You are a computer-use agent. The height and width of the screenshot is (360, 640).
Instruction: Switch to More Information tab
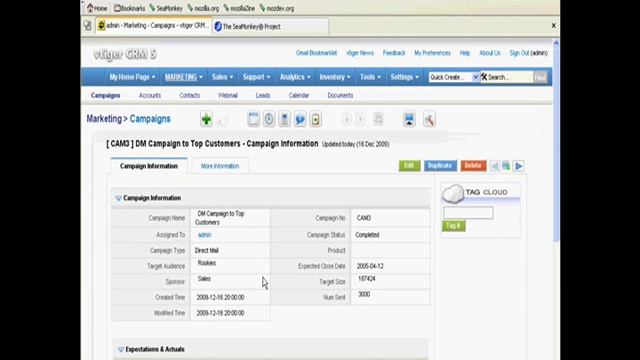tap(220, 166)
